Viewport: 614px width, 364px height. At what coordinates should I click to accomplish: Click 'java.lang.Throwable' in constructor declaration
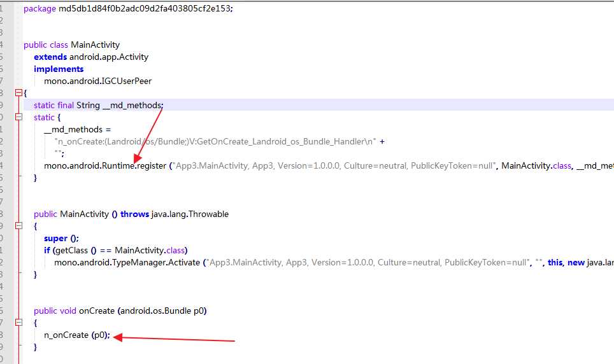click(190, 214)
